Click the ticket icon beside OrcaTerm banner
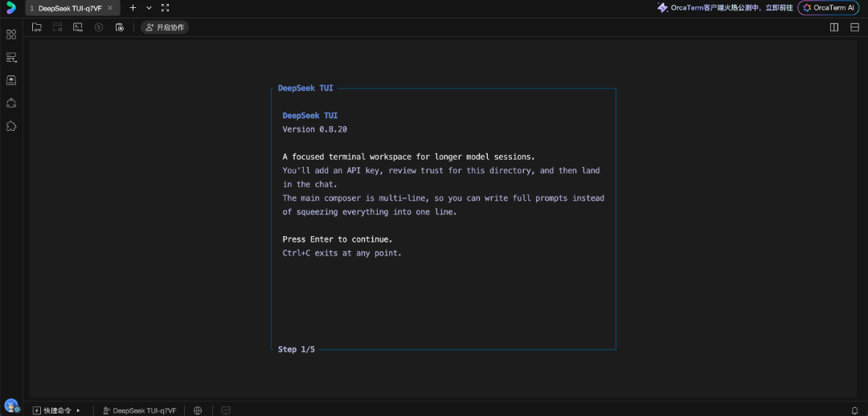 662,8
